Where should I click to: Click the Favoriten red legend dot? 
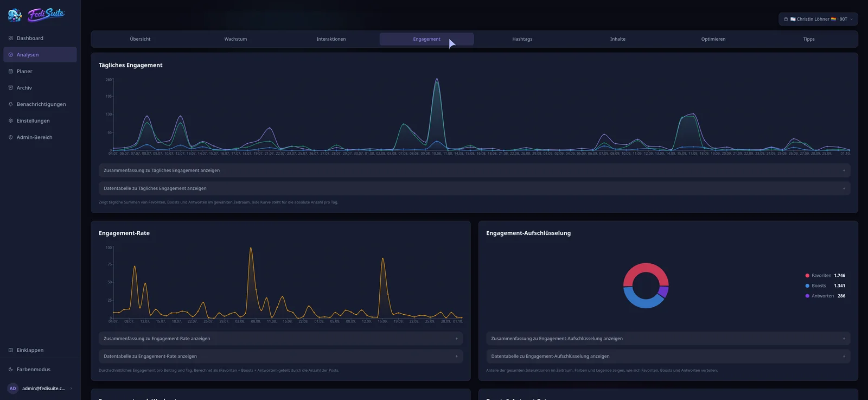point(807,276)
